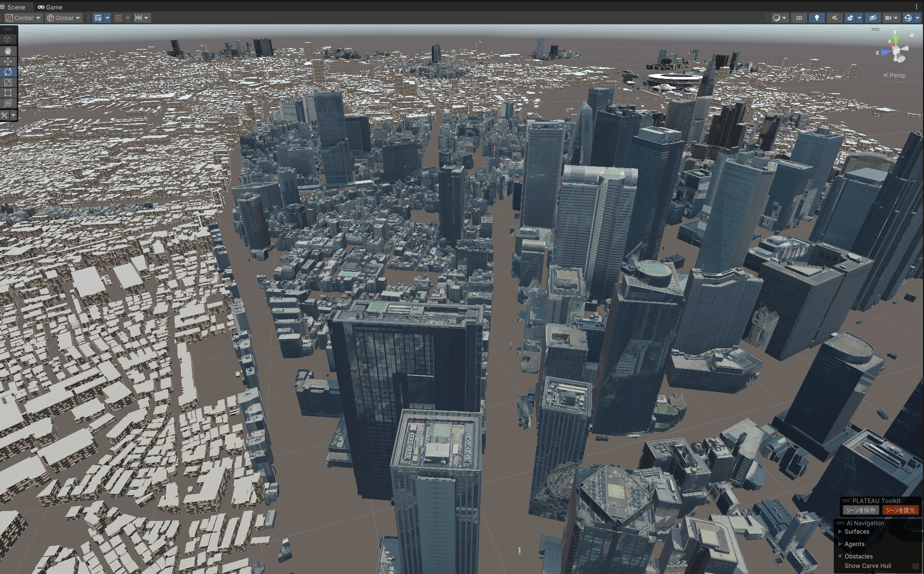The width and height of the screenshot is (924, 574).
Task: Switch to the Game tab
Action: [x=50, y=7]
